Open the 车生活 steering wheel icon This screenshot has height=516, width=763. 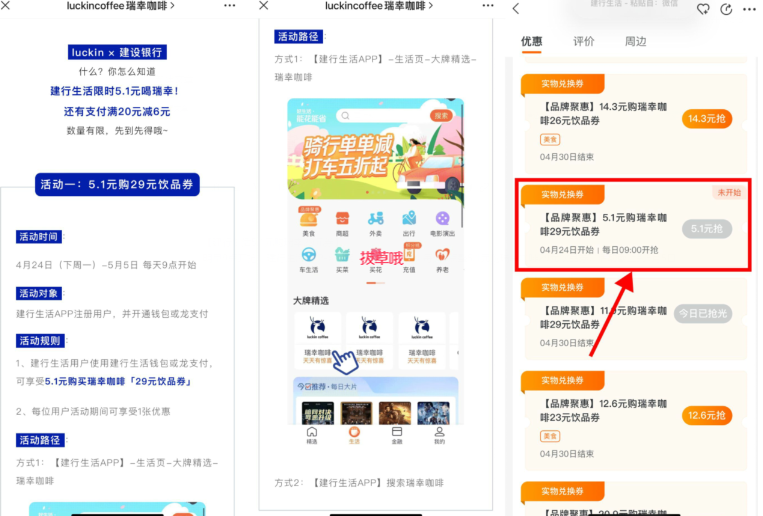click(x=309, y=254)
